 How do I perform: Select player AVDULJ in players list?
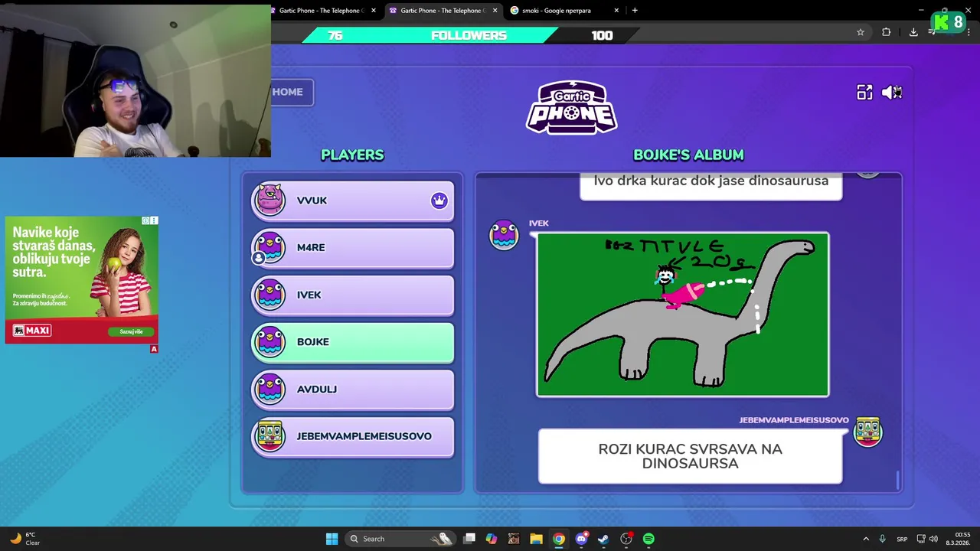point(352,389)
